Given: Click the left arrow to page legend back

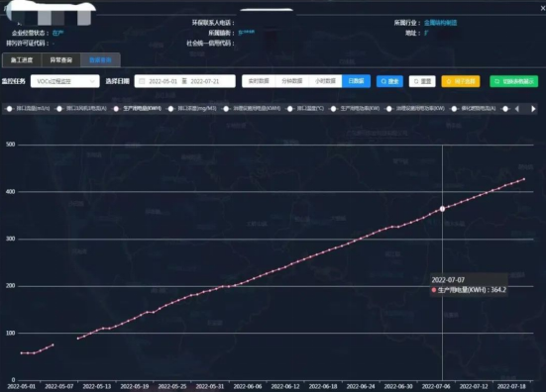Looking at the screenshot, I should point(517,109).
